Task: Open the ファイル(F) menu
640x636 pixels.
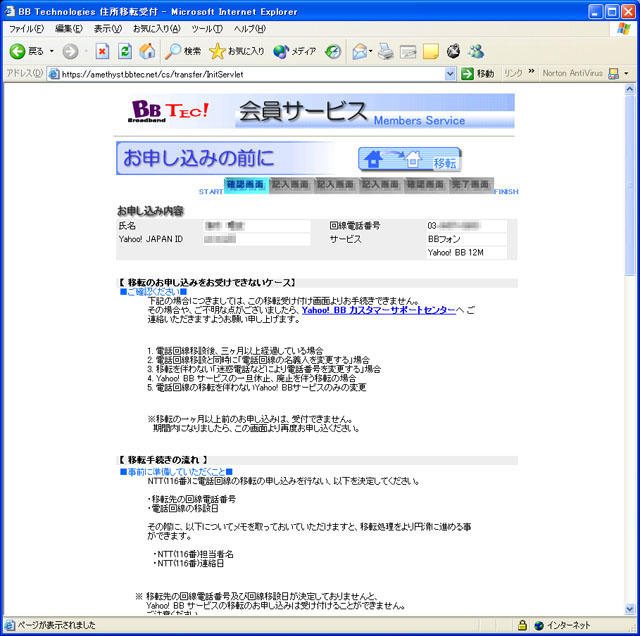Action: pos(26,29)
